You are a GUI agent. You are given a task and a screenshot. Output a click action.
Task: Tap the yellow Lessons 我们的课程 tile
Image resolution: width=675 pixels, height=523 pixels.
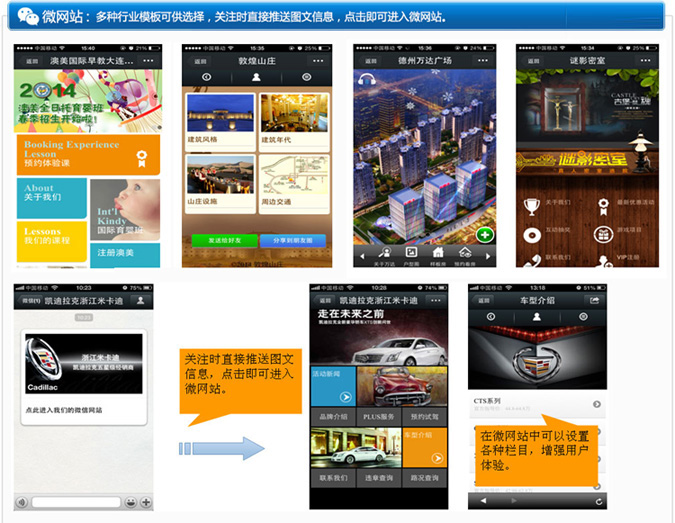tap(52, 241)
